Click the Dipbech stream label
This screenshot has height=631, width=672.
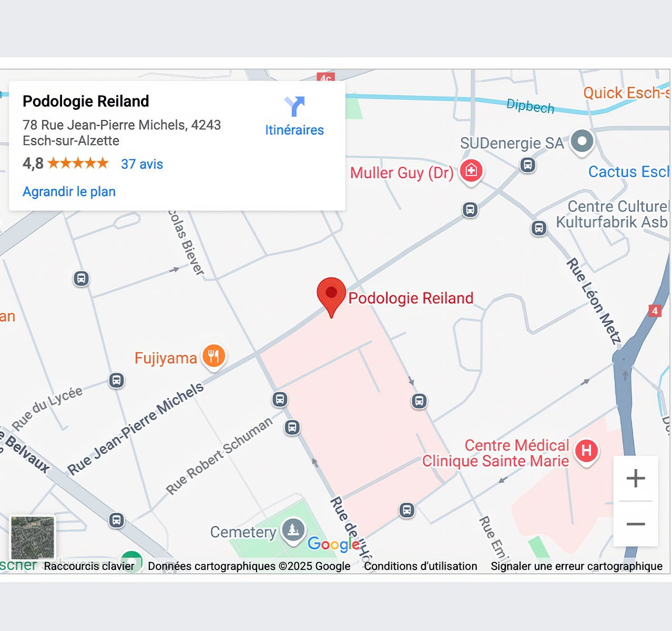tap(530, 106)
